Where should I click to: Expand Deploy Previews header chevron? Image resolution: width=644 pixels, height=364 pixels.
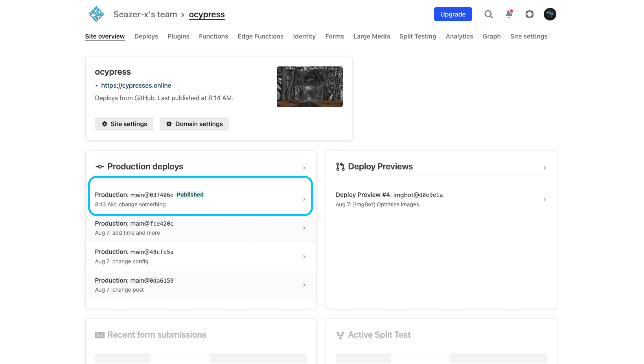tap(545, 168)
